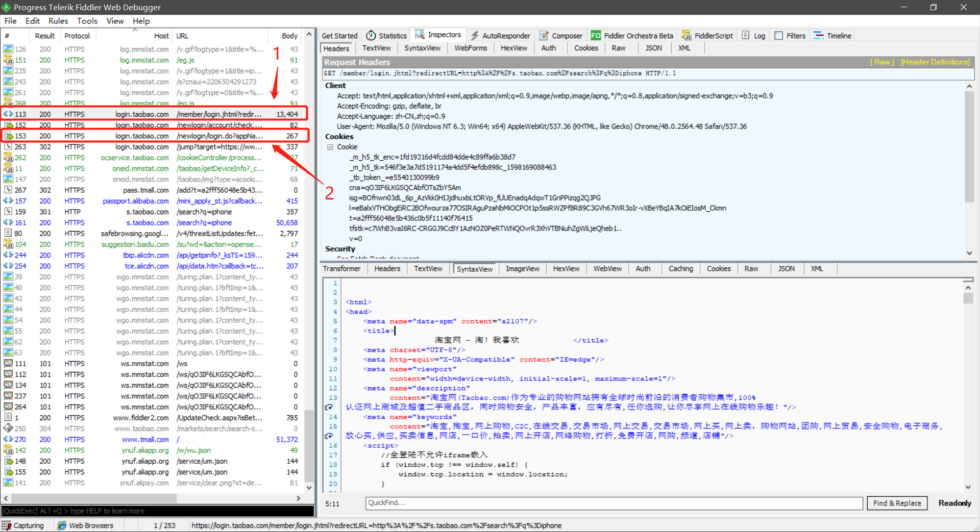Screen dimensions: 980x532
Task: Select session 153 newlogin row icon
Action: click(8, 136)
